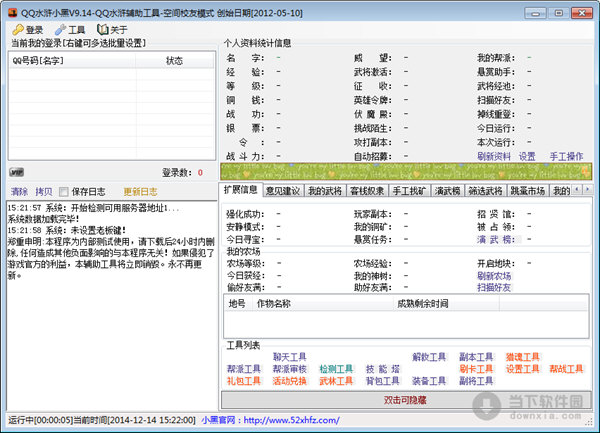
Task: Click the 地号 column header
Action: click(x=237, y=304)
